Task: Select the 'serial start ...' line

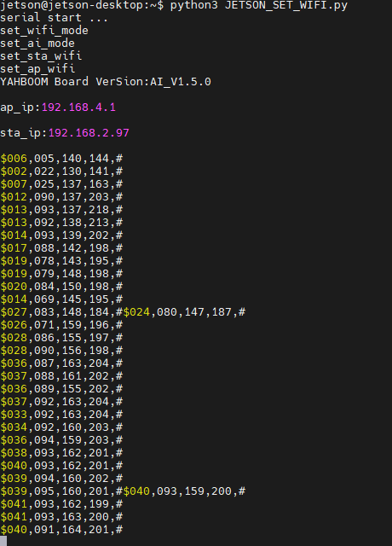Action: (54, 18)
